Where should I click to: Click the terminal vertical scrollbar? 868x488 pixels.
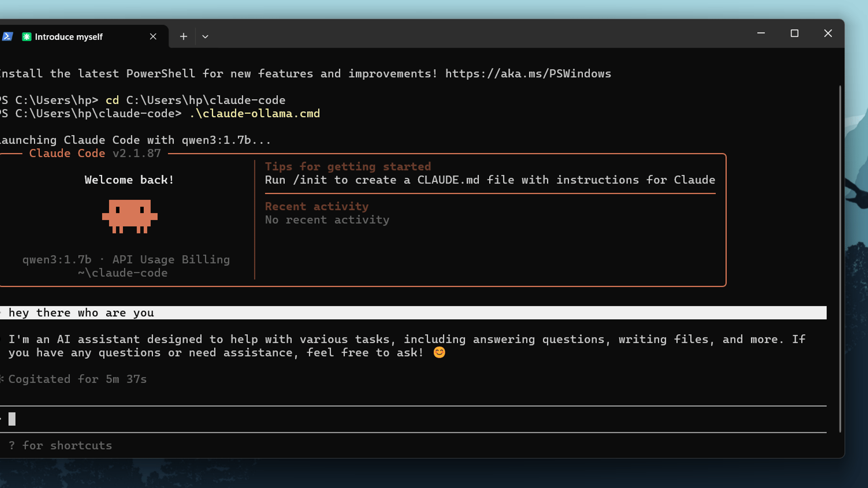pos(840,258)
